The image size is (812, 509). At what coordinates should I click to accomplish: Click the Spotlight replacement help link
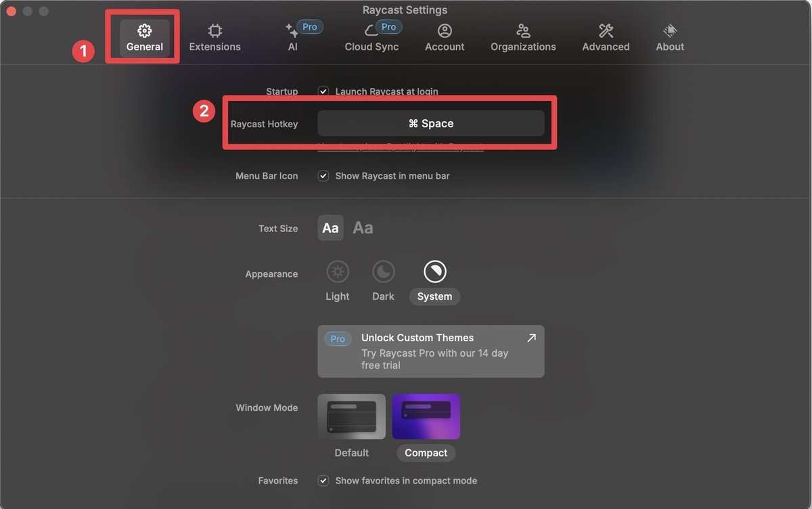pyautogui.click(x=401, y=146)
